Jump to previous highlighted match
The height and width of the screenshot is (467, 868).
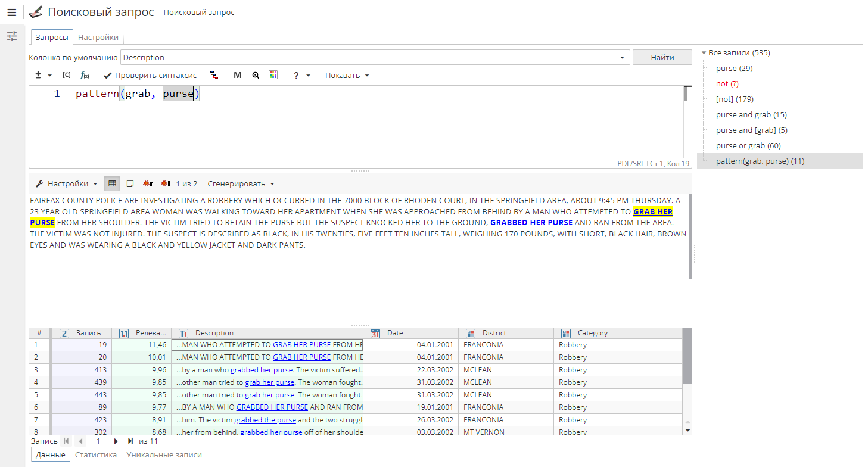pos(148,183)
